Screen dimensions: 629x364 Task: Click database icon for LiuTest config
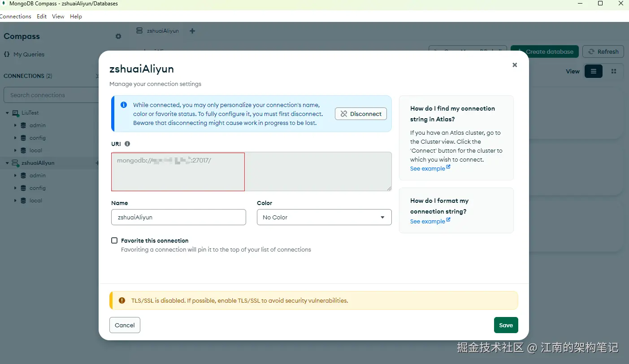(23, 138)
